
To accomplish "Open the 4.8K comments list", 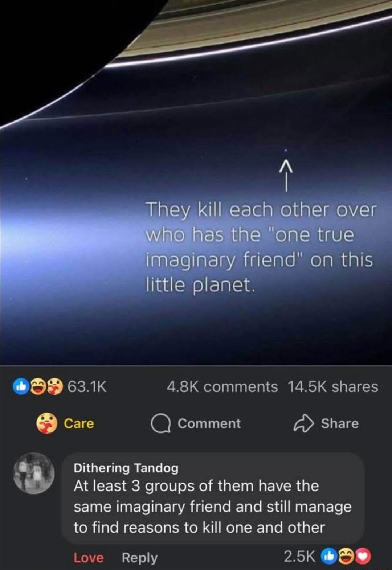I will (222, 387).
